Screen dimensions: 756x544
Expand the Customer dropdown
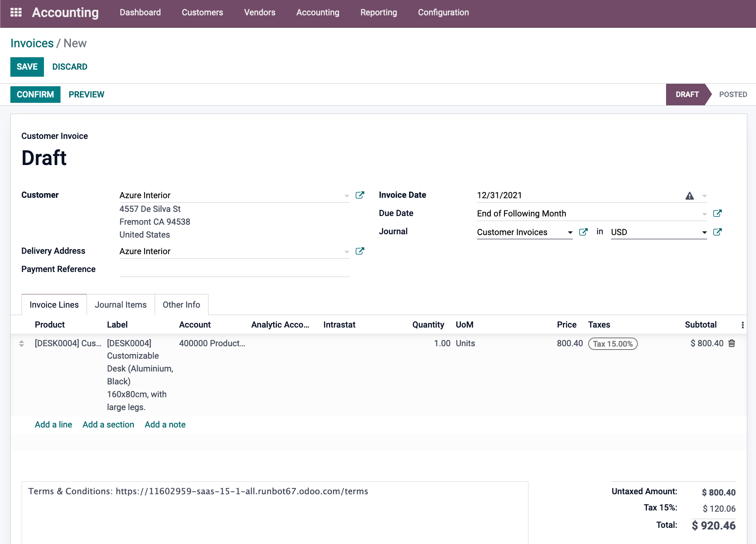pos(346,196)
